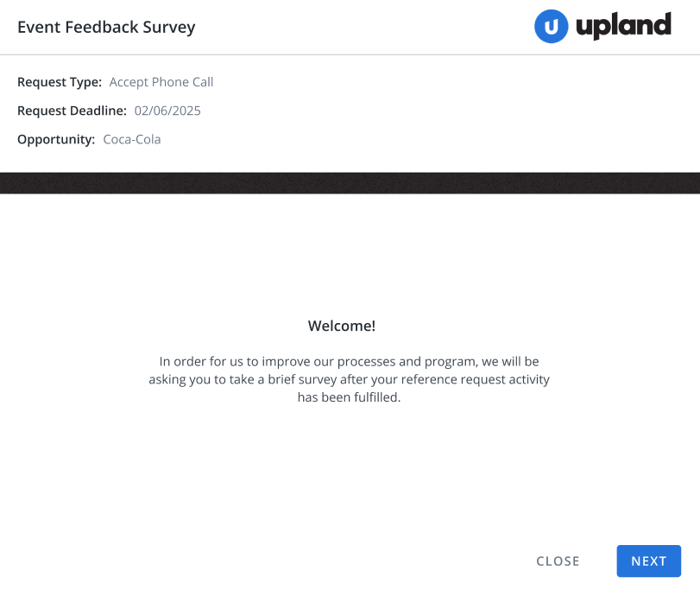Click the Welcome! heading
The image size is (700, 596).
342,326
